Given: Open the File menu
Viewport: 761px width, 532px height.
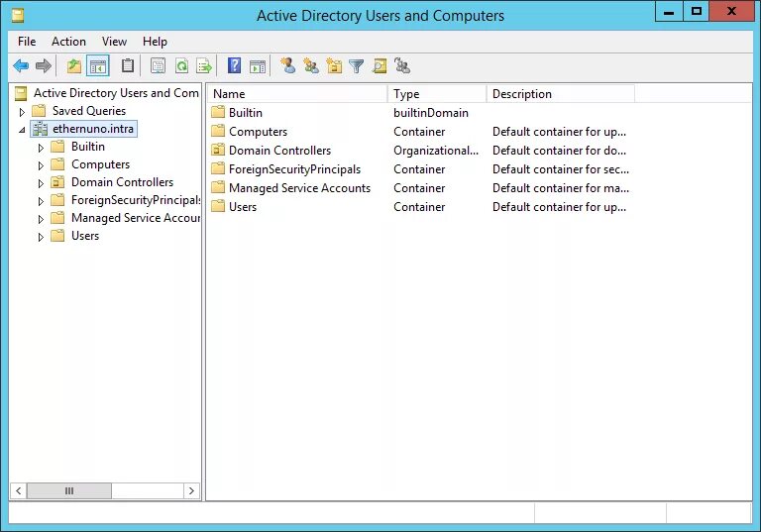Looking at the screenshot, I should (27, 42).
